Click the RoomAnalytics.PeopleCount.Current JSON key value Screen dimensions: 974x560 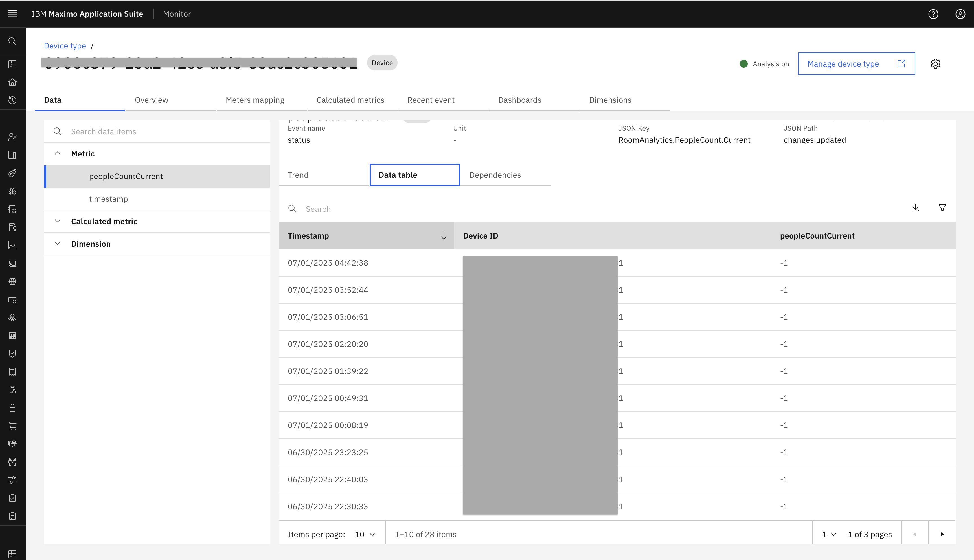[x=684, y=140]
